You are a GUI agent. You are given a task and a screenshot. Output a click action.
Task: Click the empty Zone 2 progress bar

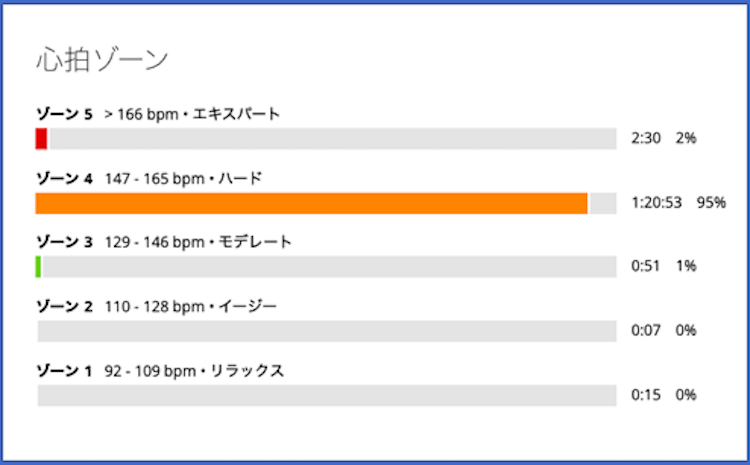(x=326, y=331)
